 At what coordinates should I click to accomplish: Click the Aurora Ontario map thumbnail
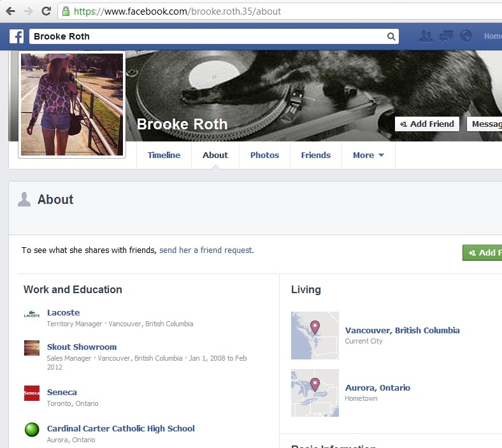click(315, 393)
